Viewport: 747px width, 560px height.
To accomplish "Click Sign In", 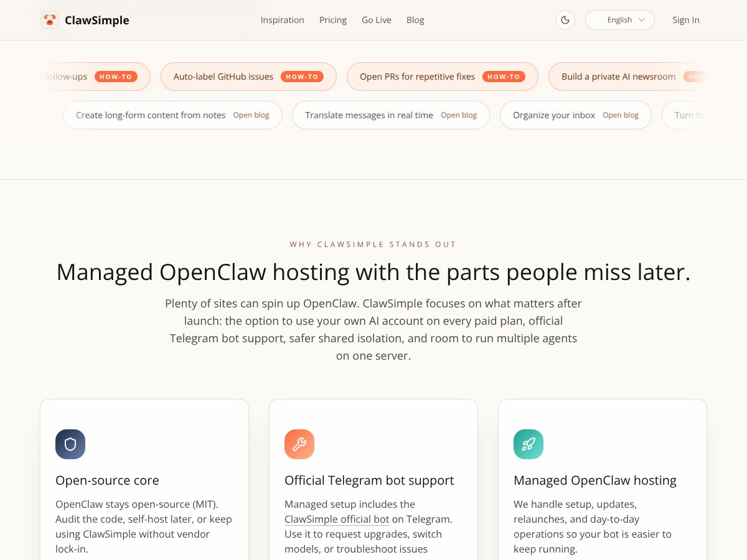I will coord(686,20).
